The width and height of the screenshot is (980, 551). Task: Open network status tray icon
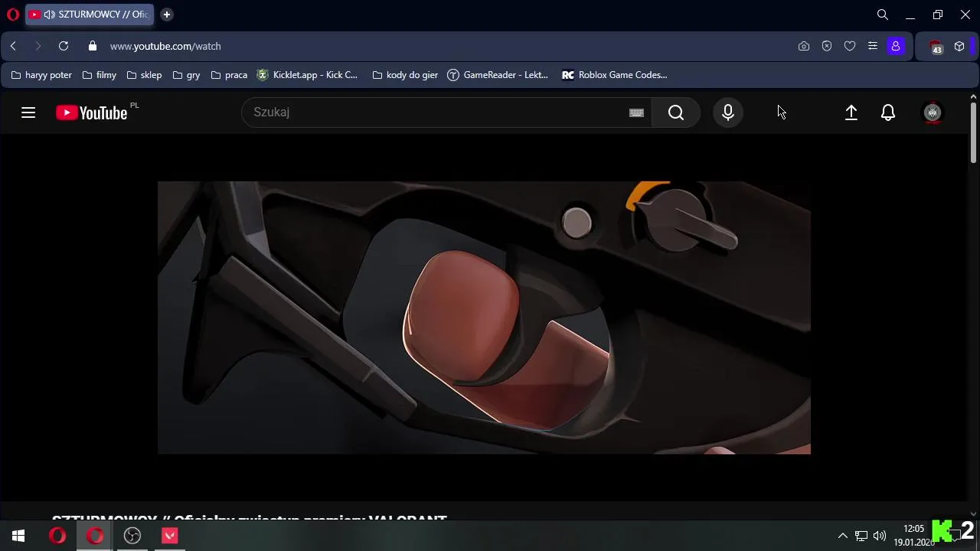(861, 536)
